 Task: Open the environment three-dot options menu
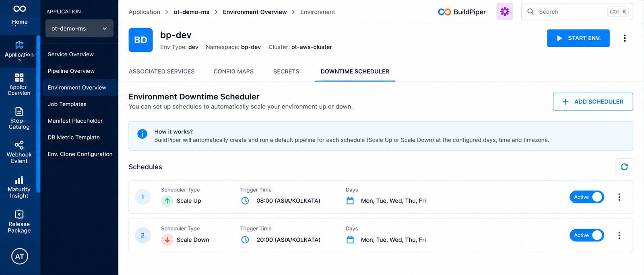point(624,38)
